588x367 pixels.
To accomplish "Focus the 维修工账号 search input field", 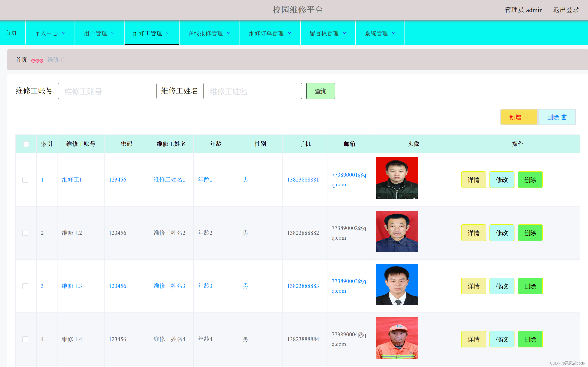I will [x=107, y=91].
